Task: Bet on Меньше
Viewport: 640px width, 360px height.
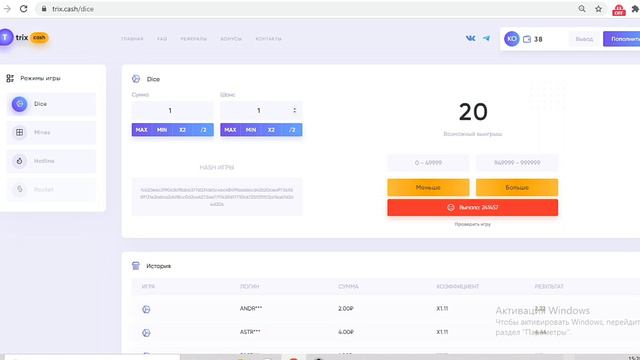Action: point(428,187)
